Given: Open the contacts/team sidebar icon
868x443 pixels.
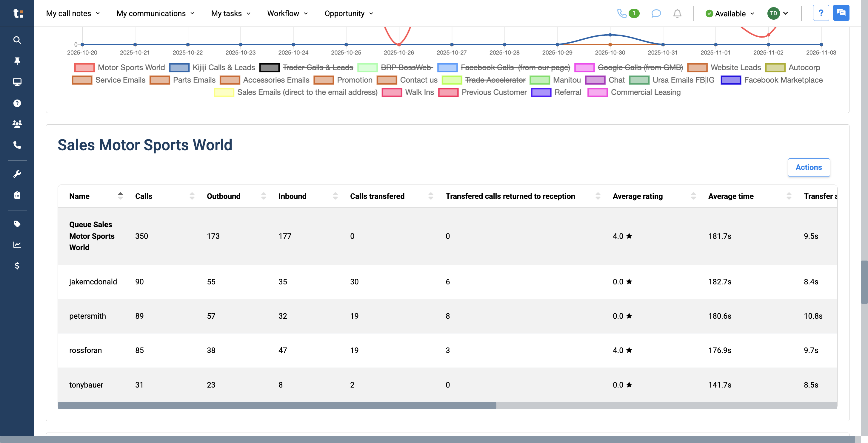Looking at the screenshot, I should click(17, 124).
